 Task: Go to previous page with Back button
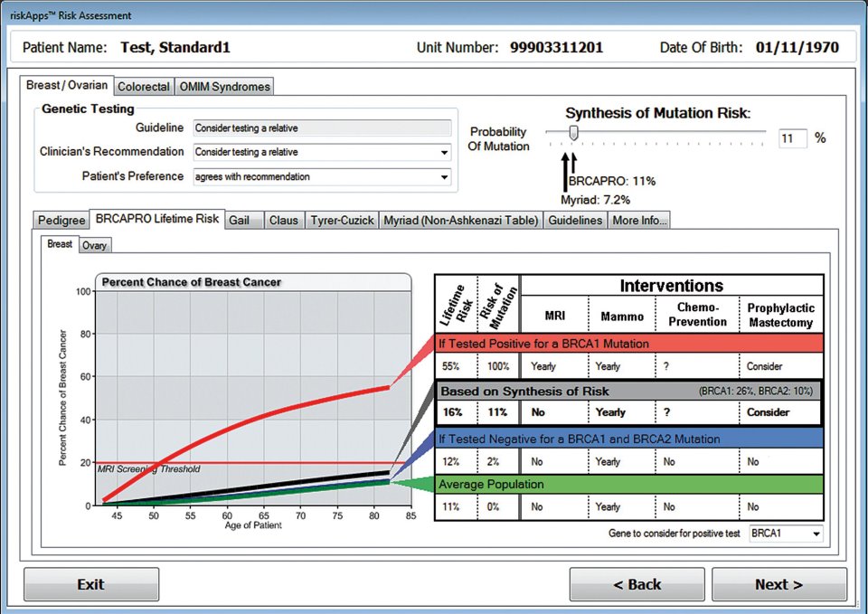(637, 584)
